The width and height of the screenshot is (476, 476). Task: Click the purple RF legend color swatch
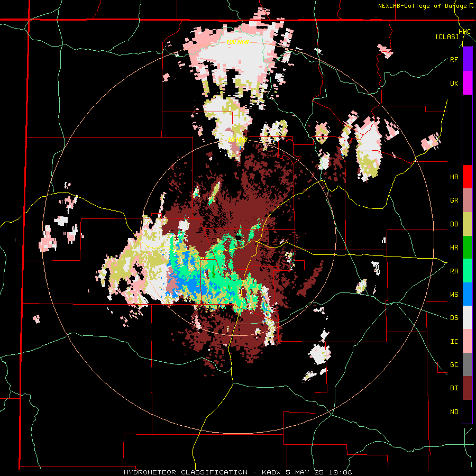pos(467,59)
